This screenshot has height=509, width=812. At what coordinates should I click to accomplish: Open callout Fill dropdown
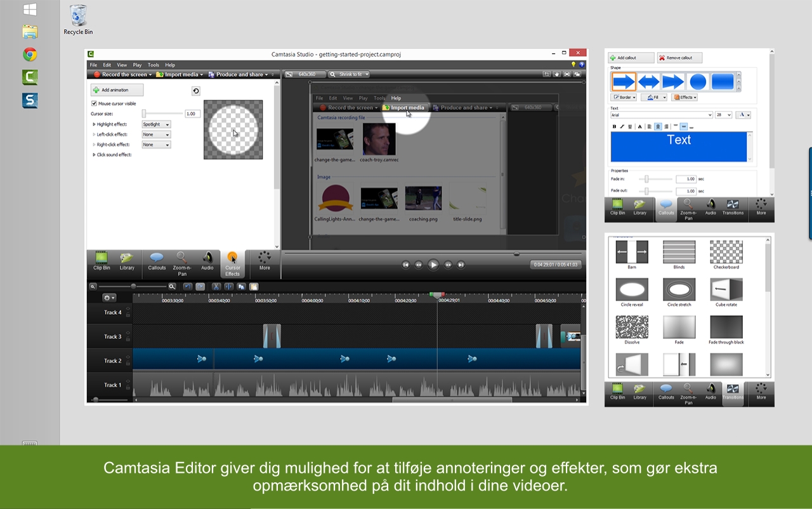pos(654,97)
